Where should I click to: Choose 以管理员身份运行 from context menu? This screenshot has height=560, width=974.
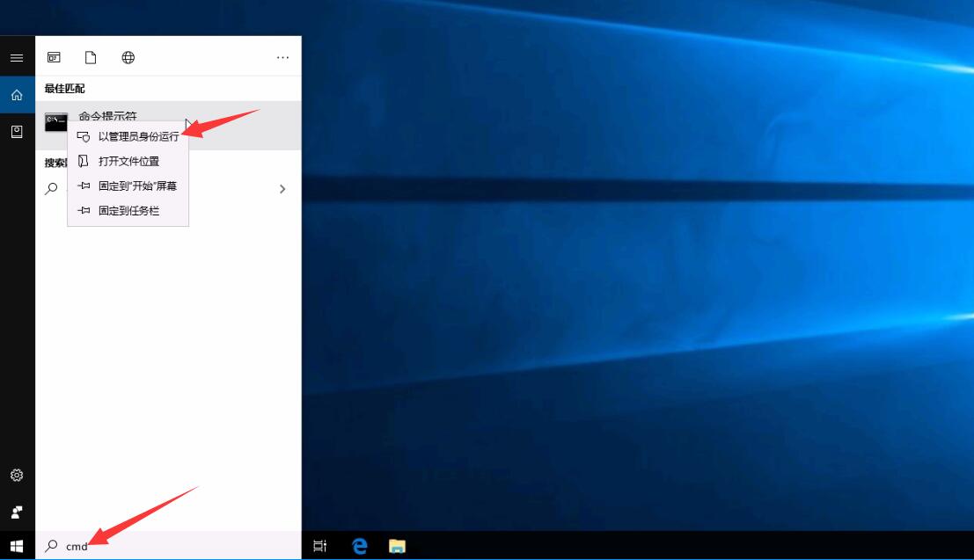click(128, 136)
